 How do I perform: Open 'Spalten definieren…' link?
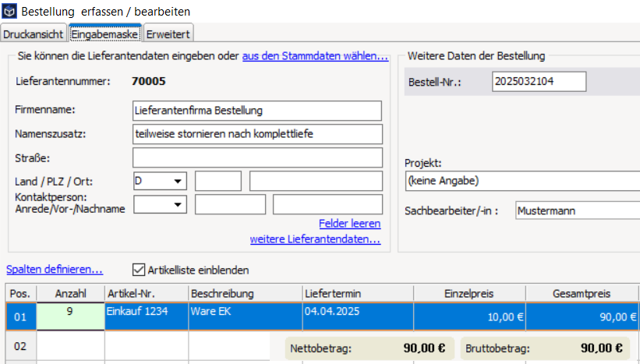(55, 270)
